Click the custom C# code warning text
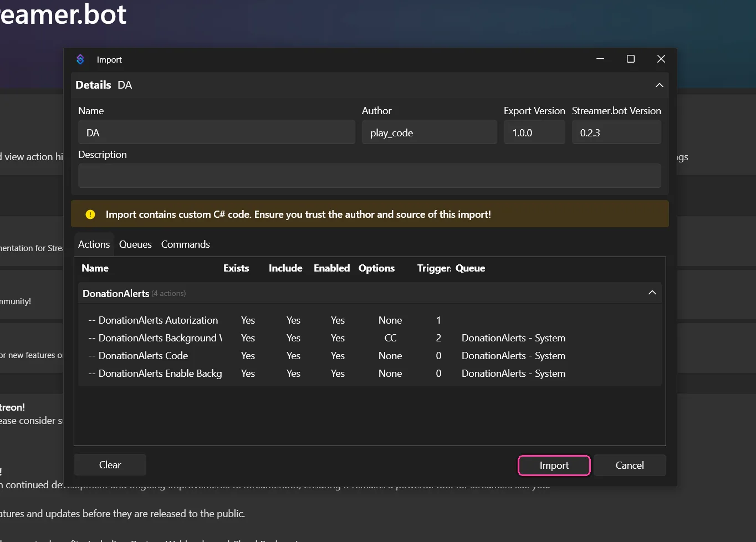Screen dimensions: 756x542 298,214
